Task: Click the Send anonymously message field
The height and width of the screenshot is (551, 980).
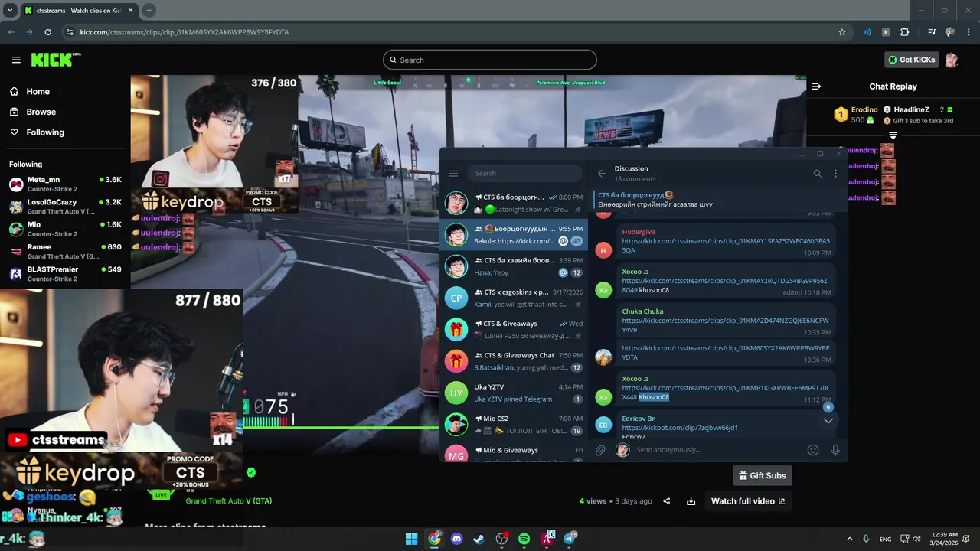Action: point(720,450)
